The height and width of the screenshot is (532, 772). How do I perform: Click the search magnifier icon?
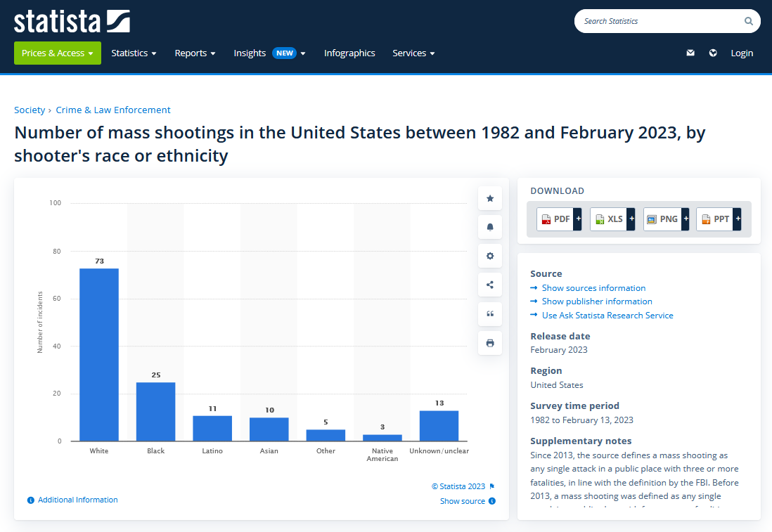pyautogui.click(x=749, y=21)
